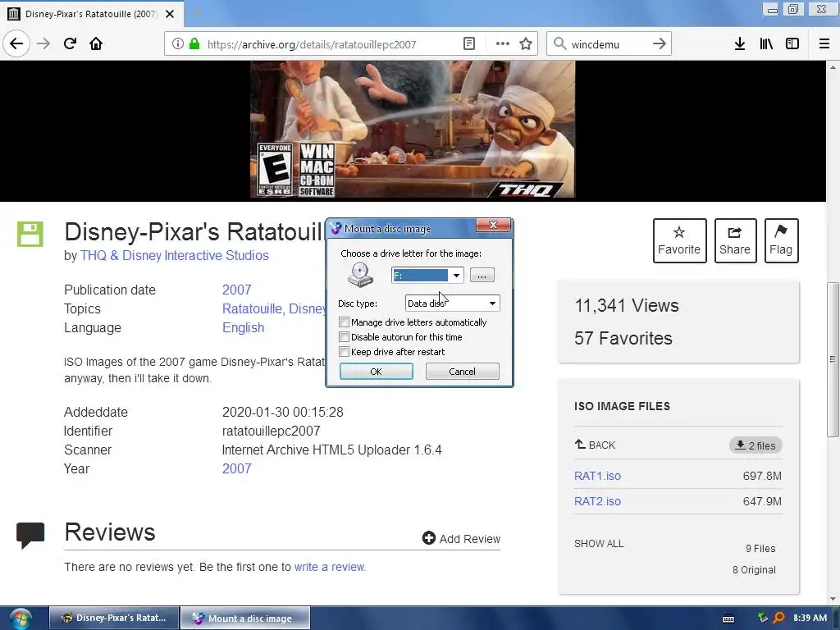Open the Windows Start orb

tap(21, 619)
